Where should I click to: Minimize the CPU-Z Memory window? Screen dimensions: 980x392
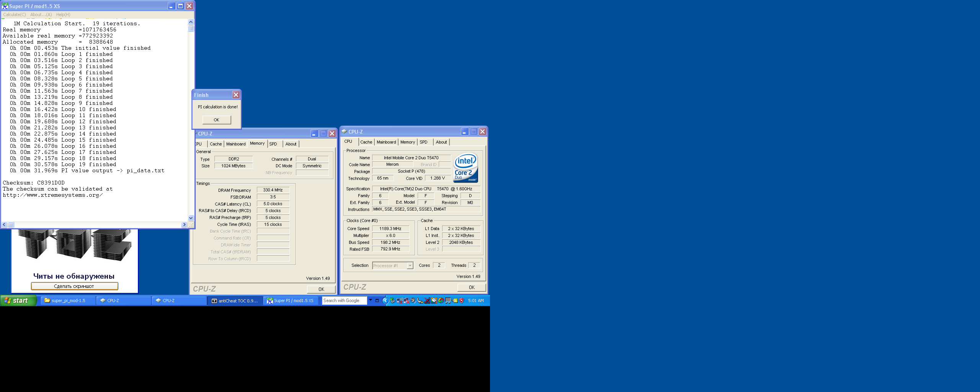coord(314,133)
